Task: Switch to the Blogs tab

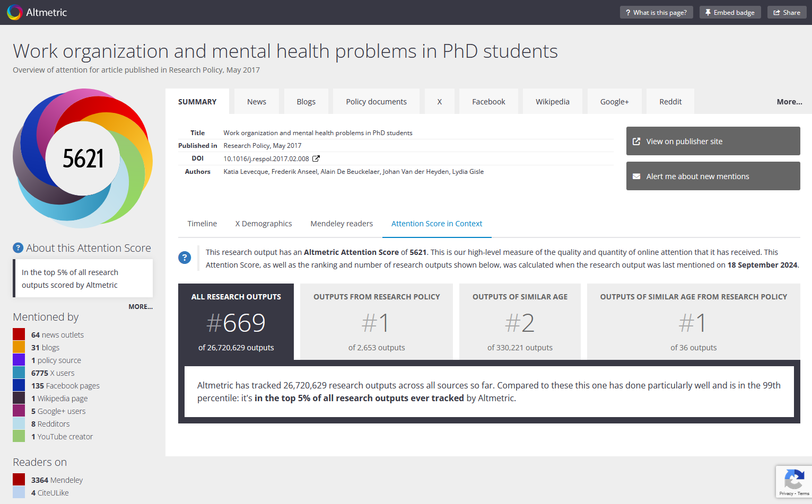Action: tap(306, 102)
